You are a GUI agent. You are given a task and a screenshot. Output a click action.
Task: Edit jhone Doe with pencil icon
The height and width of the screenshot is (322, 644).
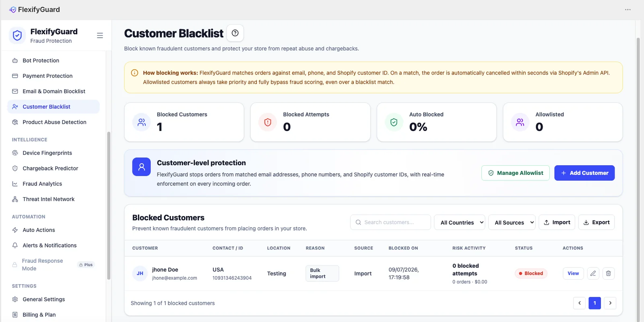click(593, 273)
